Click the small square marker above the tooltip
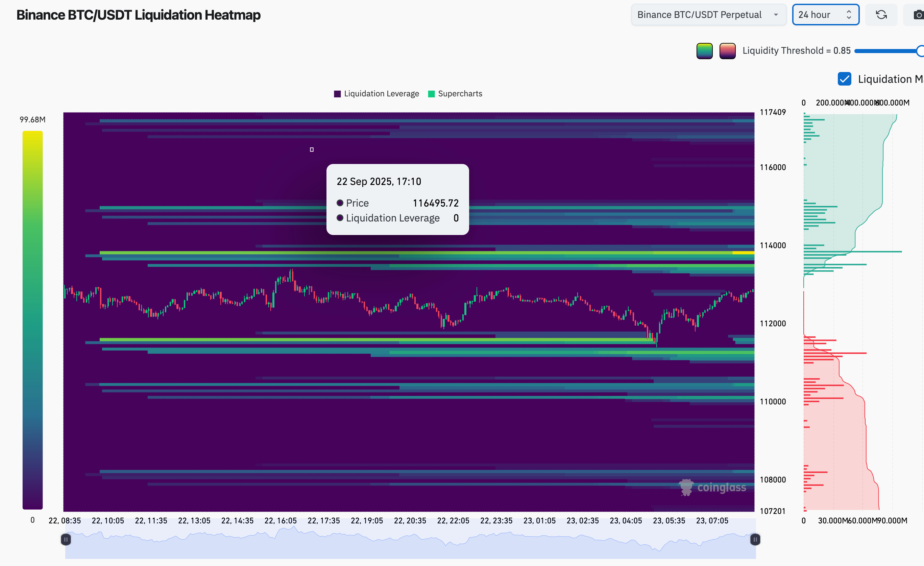 312,150
